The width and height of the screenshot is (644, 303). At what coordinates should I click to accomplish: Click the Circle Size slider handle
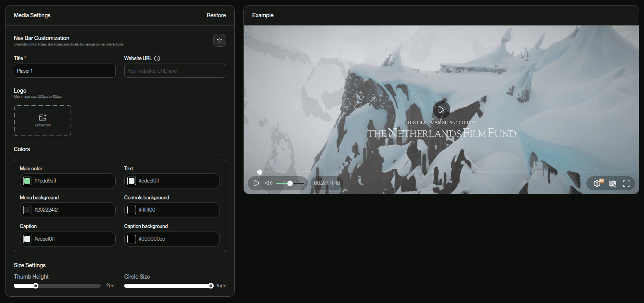(x=211, y=286)
